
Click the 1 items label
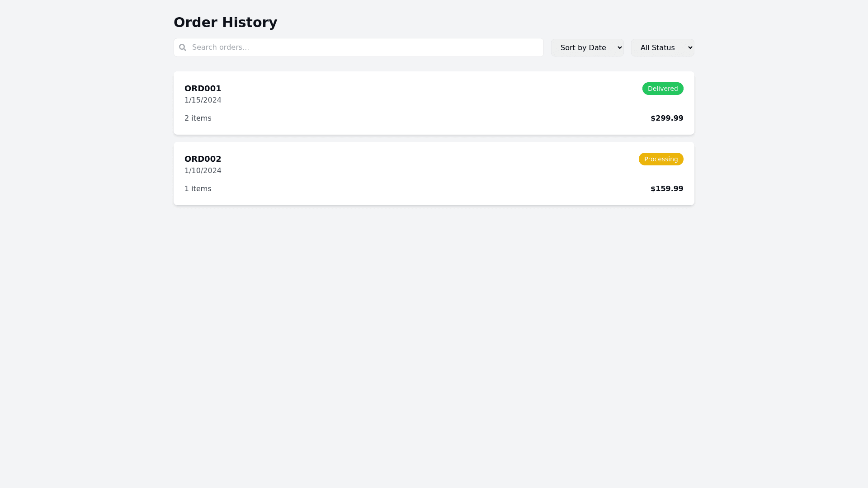[x=198, y=189]
